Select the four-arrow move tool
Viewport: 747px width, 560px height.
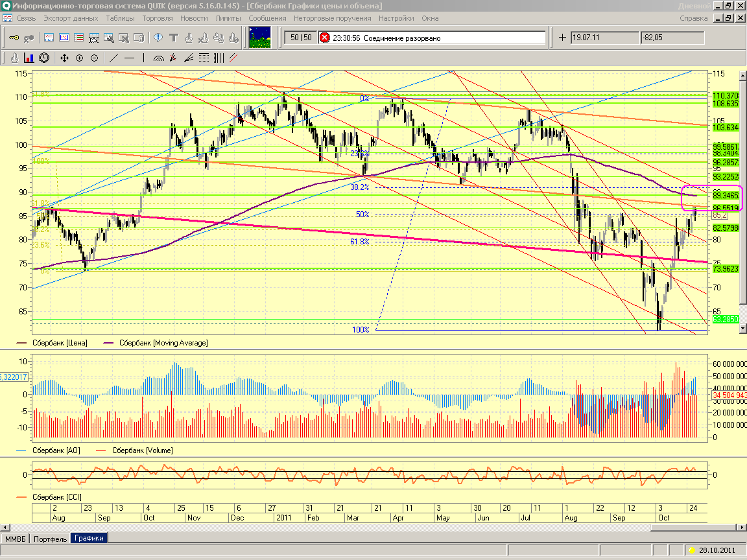coord(64,58)
